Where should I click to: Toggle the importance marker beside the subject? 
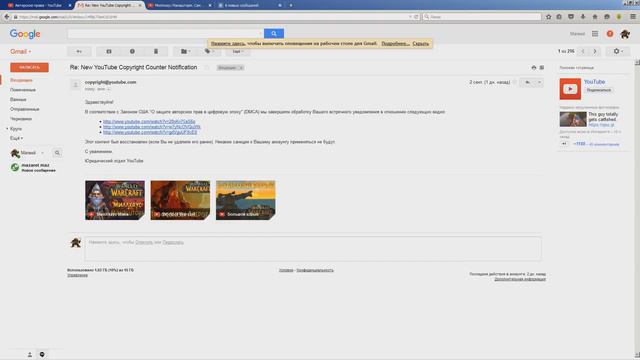coord(207,68)
